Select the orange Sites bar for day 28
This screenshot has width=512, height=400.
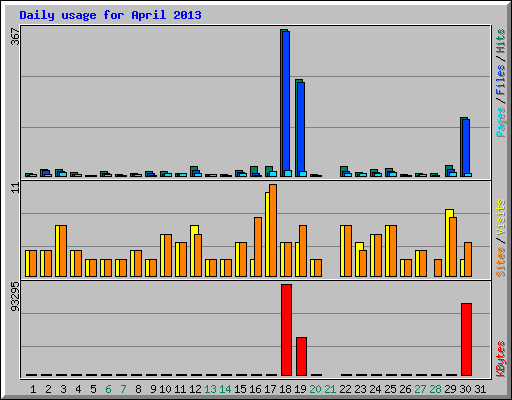tap(438, 268)
